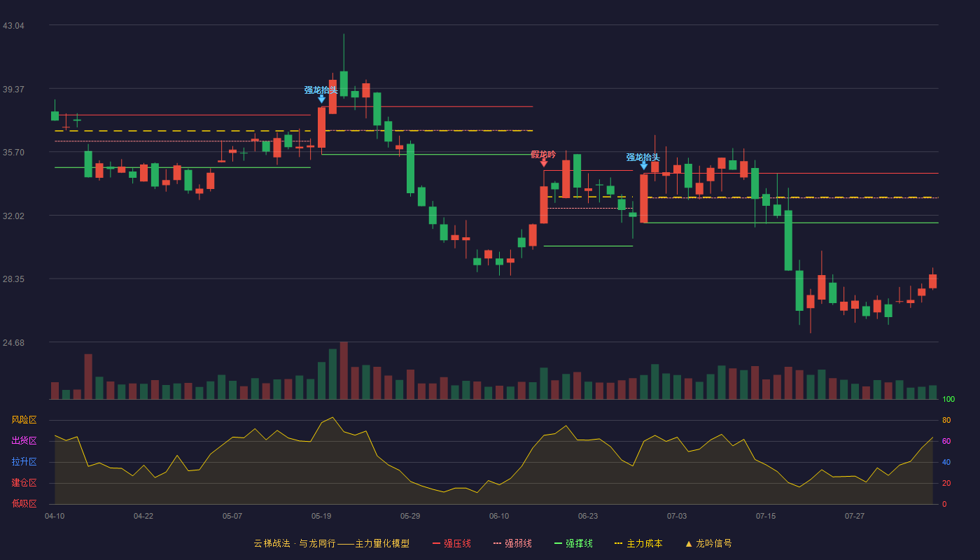Click the blue 40 indicator scale value
980x560 pixels.
[x=946, y=462]
